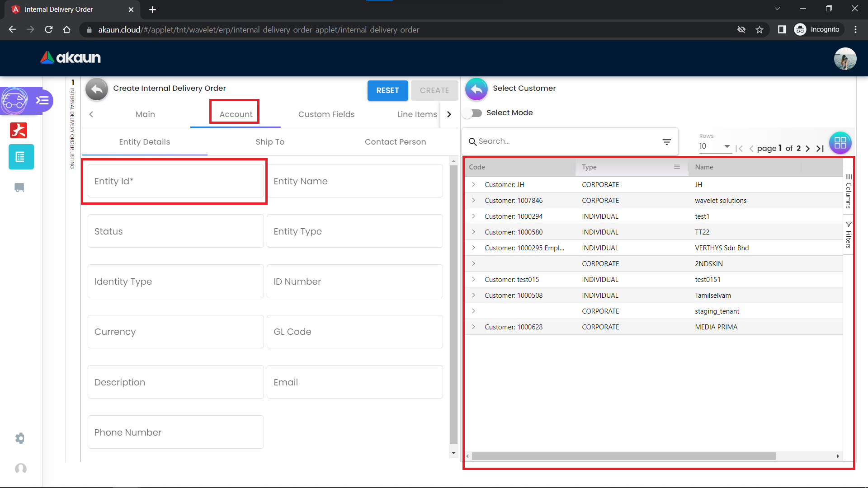This screenshot has width=868, height=488.
Task: Open the Rows per page dropdown
Action: [x=715, y=146]
